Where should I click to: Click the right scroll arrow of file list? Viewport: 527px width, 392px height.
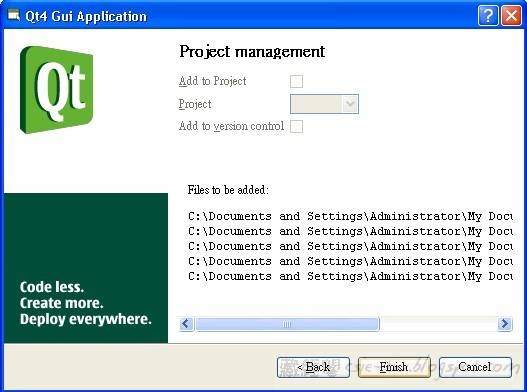pos(505,324)
